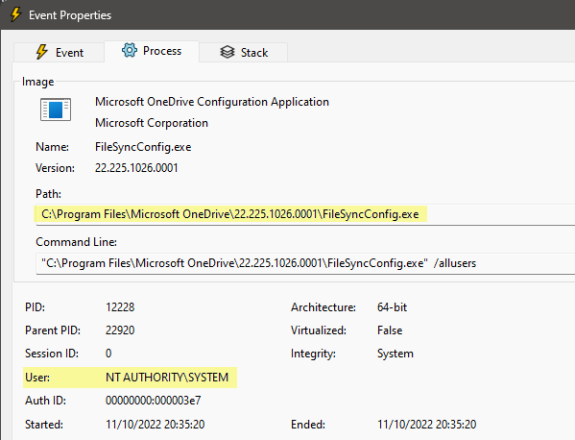Select the Process tab
Image resolution: width=575 pixels, height=440 pixels.
[152, 51]
